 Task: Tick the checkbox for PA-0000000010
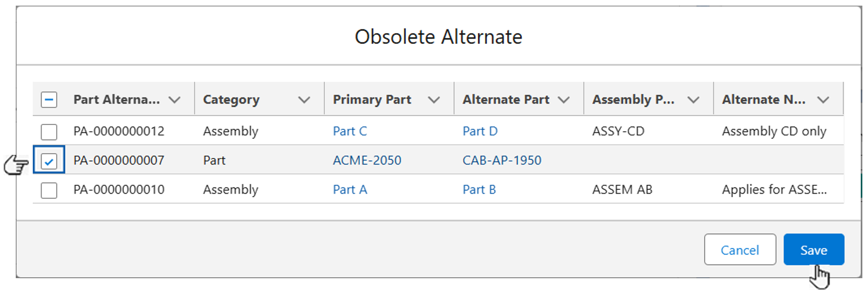pyautogui.click(x=49, y=190)
